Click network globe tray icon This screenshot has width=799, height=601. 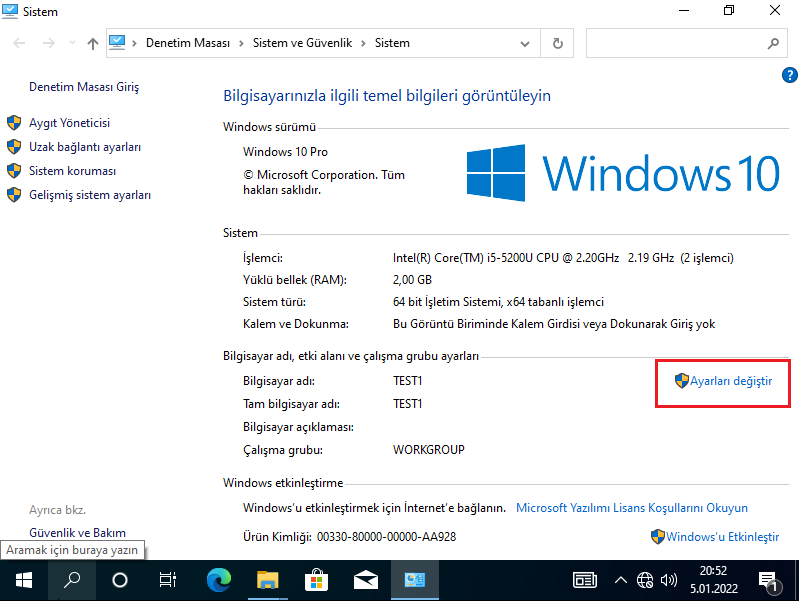click(645, 580)
